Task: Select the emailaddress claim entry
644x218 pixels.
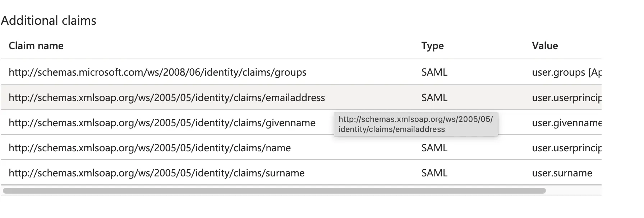Action: (x=166, y=98)
